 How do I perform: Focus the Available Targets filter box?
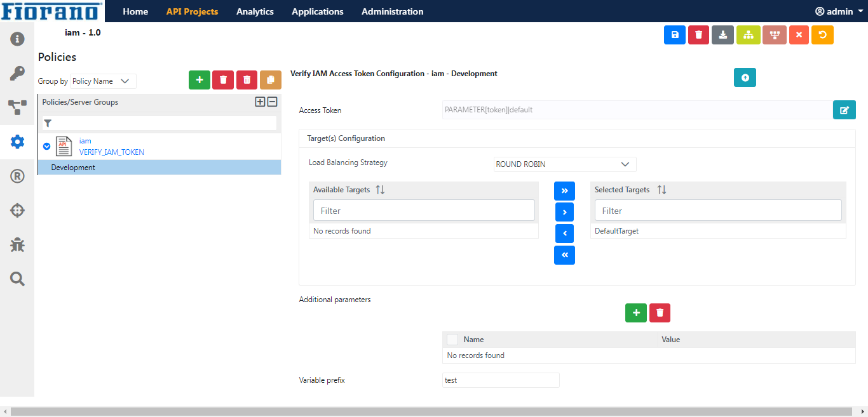(424, 211)
